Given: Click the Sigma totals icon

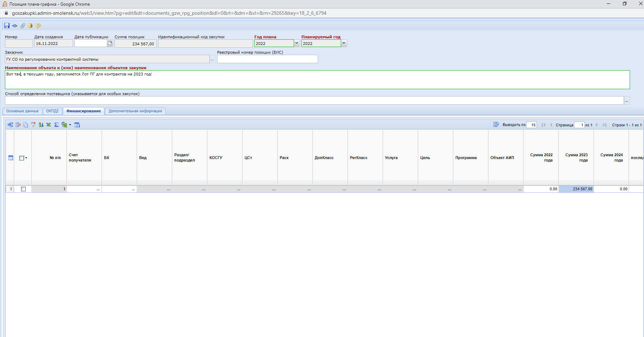Looking at the screenshot, I should click(x=56, y=125).
